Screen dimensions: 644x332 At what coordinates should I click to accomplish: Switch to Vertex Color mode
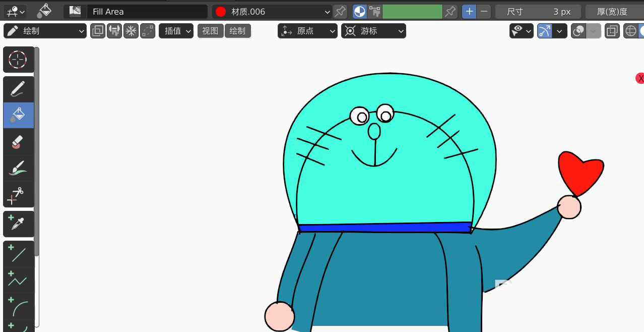point(374,11)
